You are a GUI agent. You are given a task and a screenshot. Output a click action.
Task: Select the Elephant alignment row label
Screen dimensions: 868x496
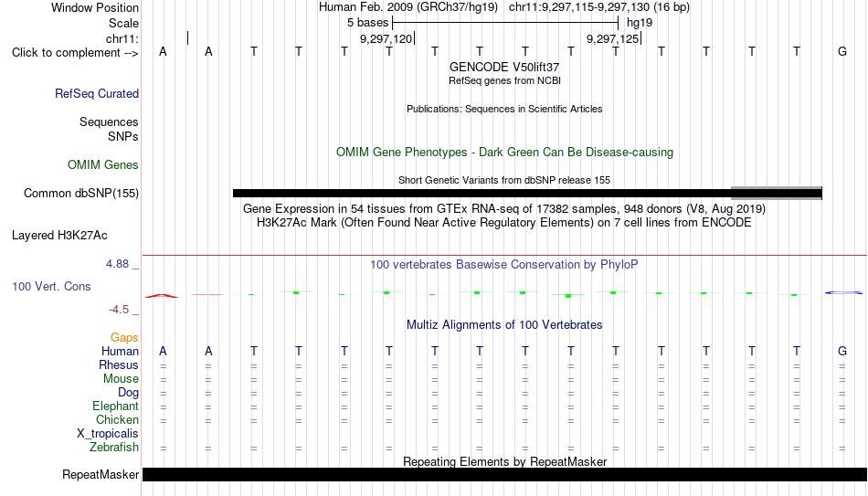coord(115,406)
